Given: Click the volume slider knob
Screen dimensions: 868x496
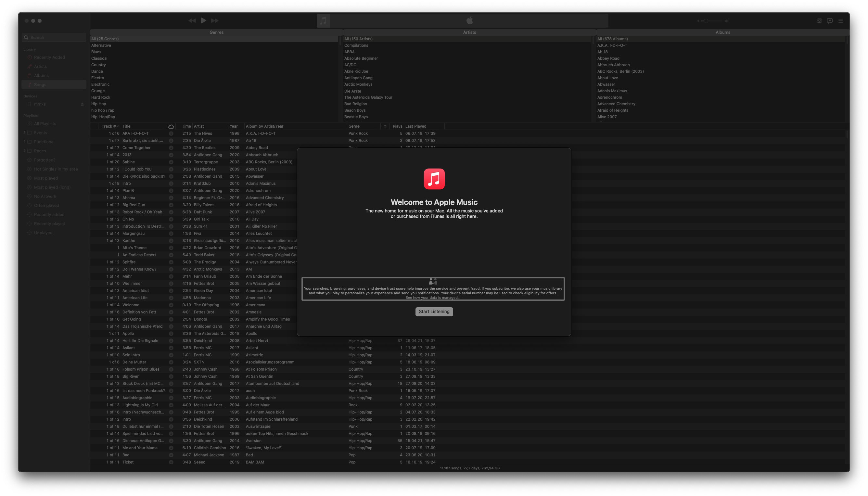Looking at the screenshot, I should (706, 21).
